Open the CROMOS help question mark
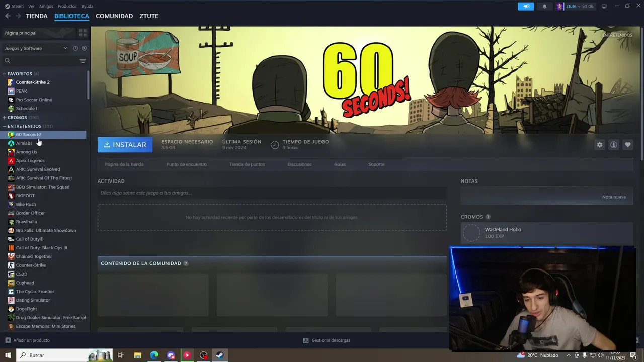Screen dimensions: 644x362 pyautogui.click(x=488, y=217)
